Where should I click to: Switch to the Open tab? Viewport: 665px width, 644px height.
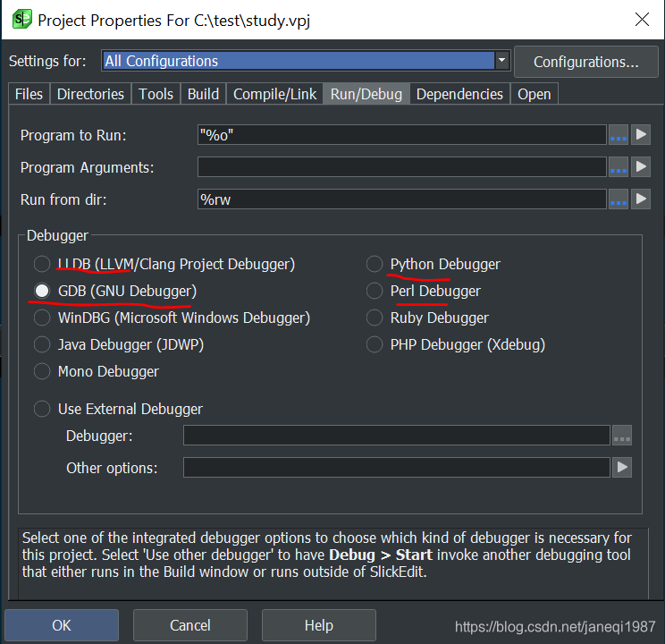click(534, 94)
